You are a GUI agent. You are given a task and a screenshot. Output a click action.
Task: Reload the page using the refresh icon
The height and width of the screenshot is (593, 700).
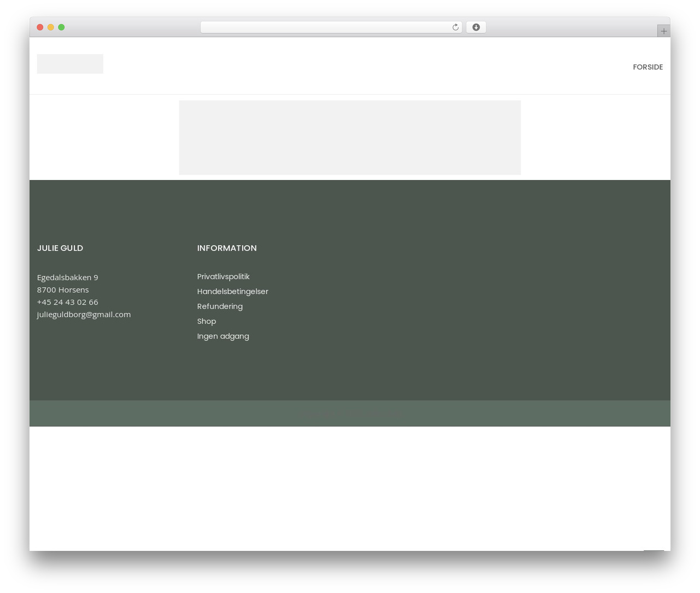point(455,27)
